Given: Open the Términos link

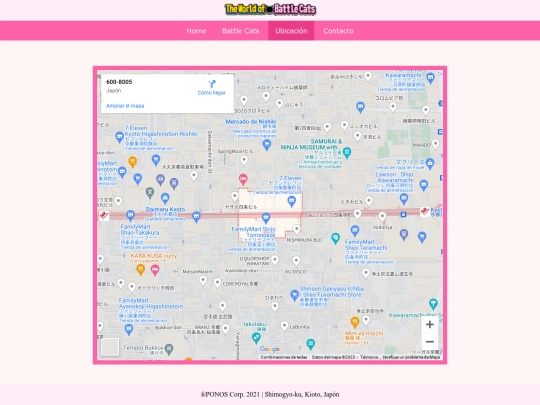Looking at the screenshot, I should coord(369,357).
